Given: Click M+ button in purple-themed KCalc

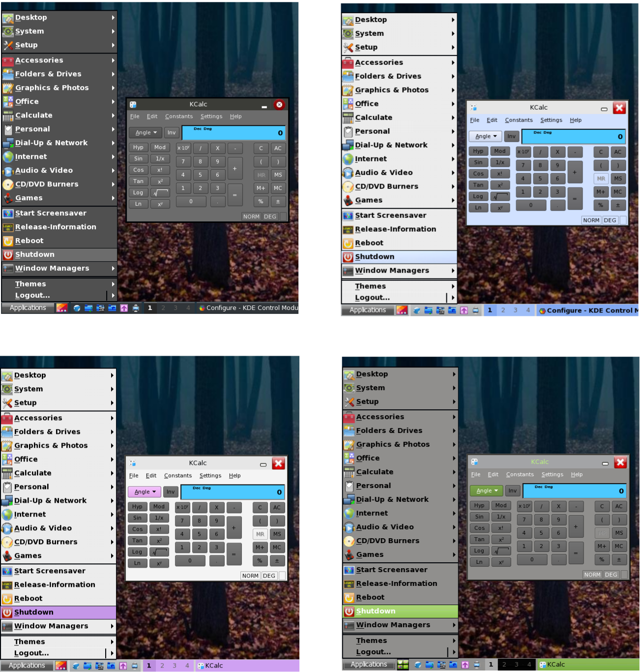Looking at the screenshot, I should point(260,547).
